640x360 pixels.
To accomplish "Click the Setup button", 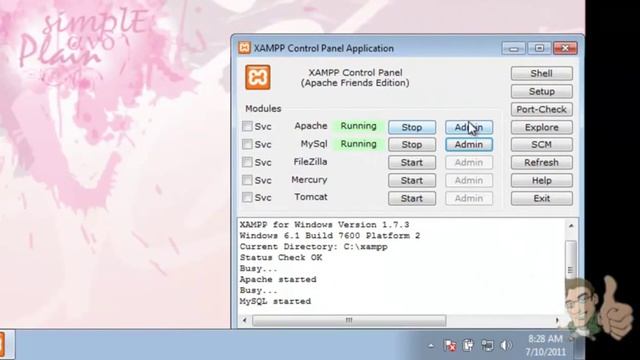I will click(542, 91).
